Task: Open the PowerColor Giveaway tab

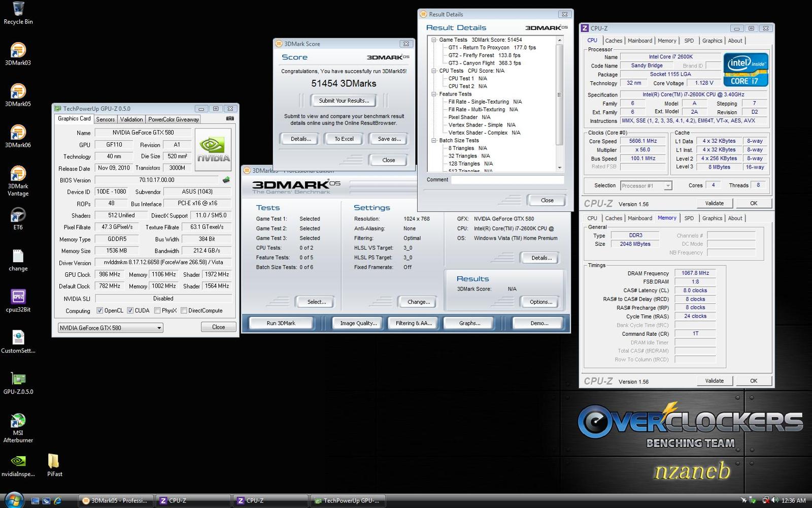Action: click(174, 119)
